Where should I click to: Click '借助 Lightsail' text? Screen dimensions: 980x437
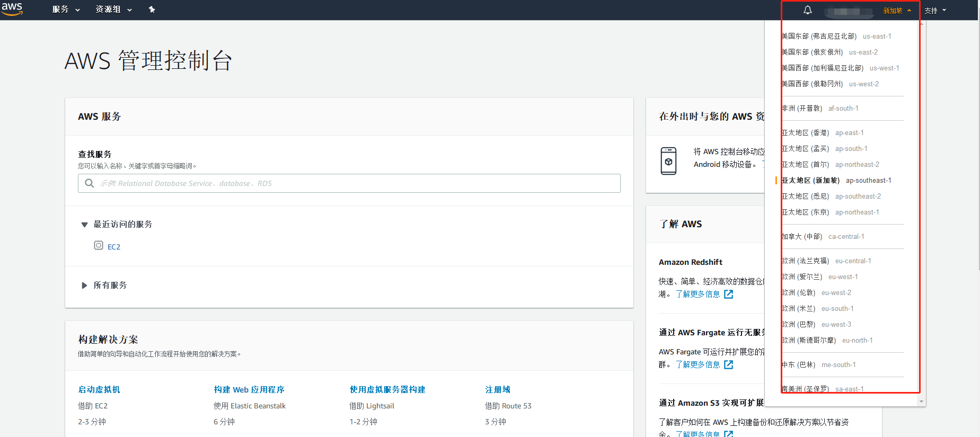point(372,406)
